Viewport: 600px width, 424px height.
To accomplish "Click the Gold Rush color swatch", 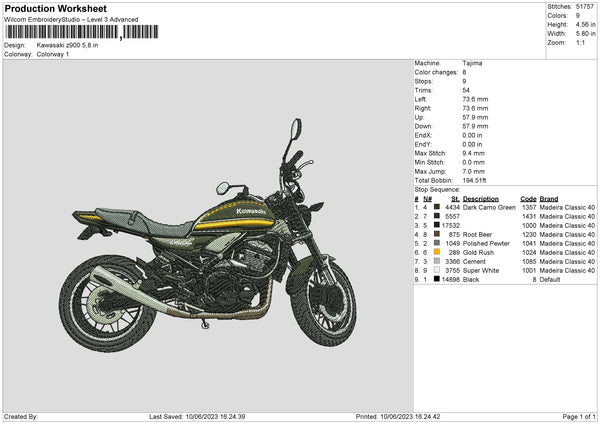I will click(437, 252).
